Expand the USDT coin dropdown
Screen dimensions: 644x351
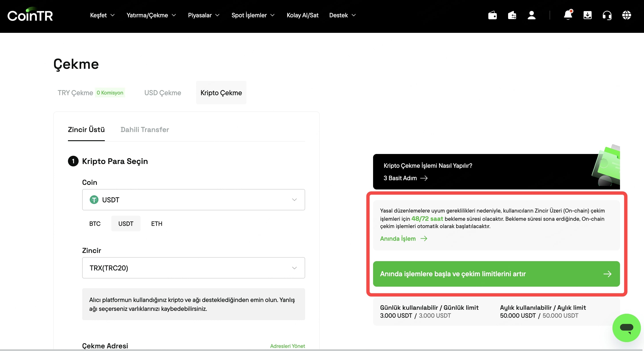[193, 200]
